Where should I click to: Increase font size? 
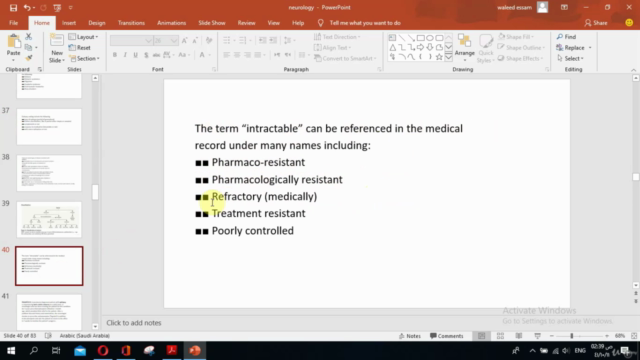click(184, 40)
